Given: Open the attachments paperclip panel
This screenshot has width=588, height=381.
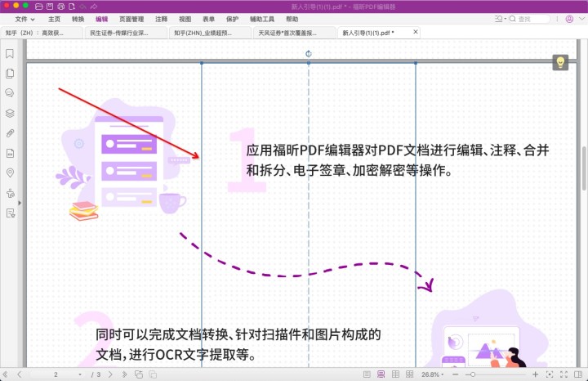Looking at the screenshot, I should 11,132.
